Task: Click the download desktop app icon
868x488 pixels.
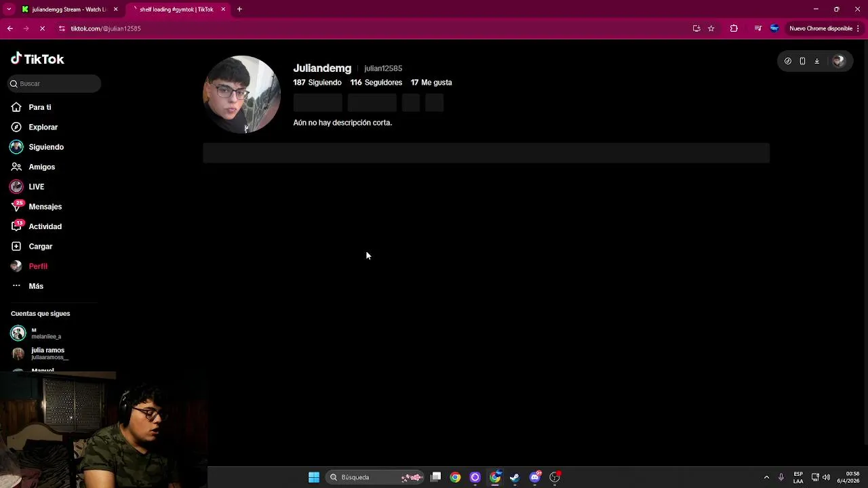Action: point(816,61)
